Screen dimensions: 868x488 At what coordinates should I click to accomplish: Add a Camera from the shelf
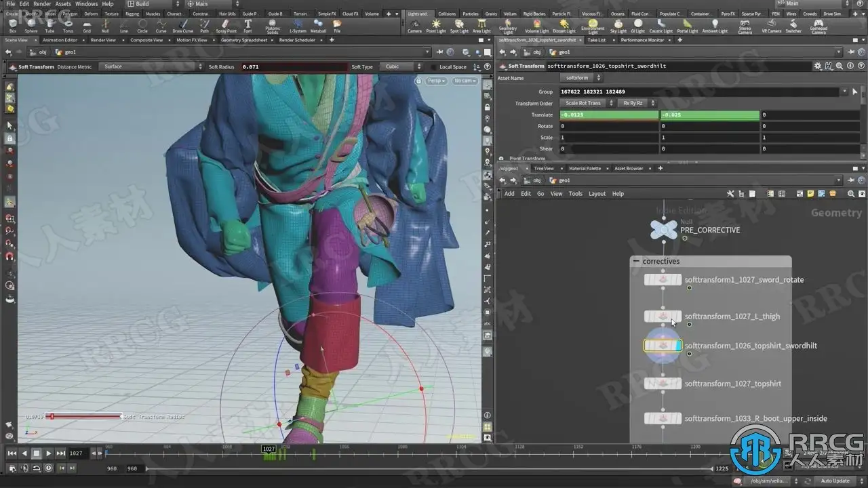414,25
